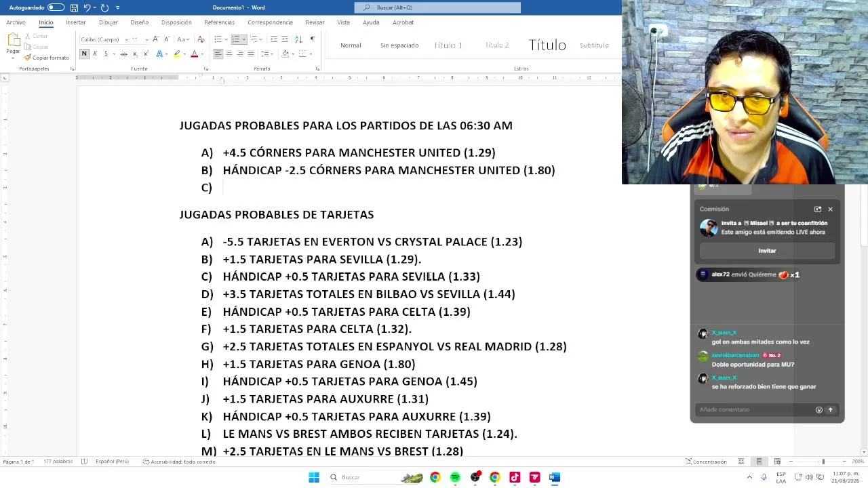
Task: Save the document with the floppy disk icon
Action: click(x=74, y=7)
